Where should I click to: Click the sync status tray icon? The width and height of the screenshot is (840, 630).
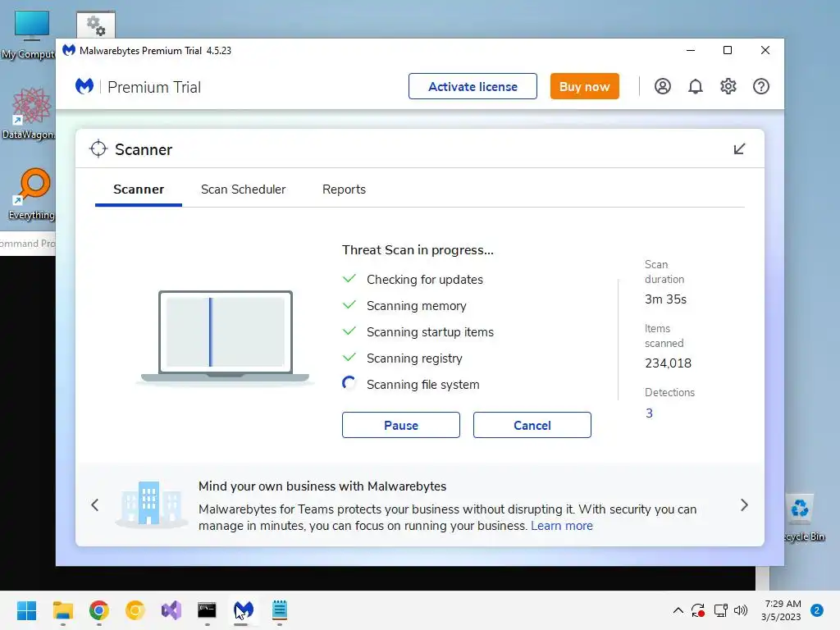pos(697,610)
